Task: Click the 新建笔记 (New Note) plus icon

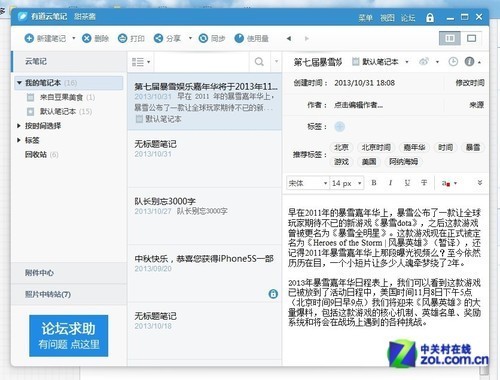Action: [29, 38]
